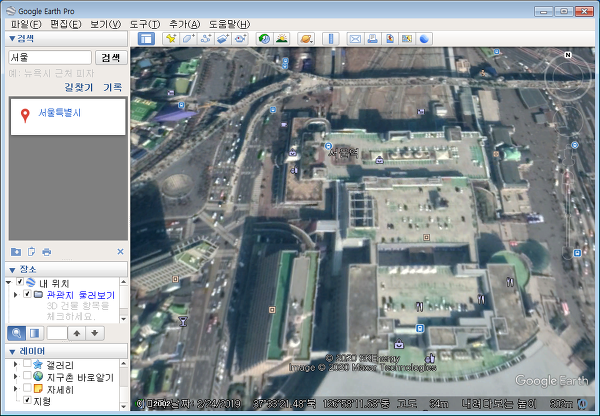Expand the 자세히 layer node
Image resolution: width=600 pixels, height=416 pixels.
16,389
